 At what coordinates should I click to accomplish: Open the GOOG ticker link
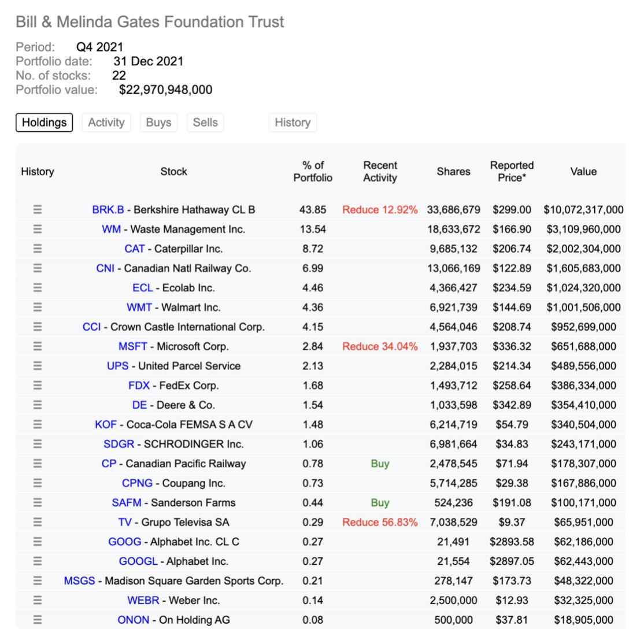[x=124, y=542]
